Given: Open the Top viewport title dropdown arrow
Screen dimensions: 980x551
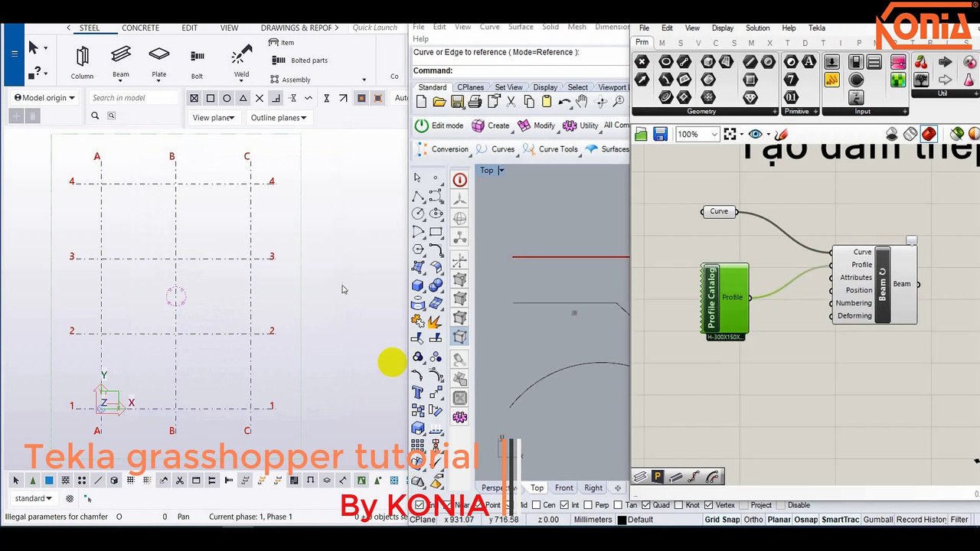Looking at the screenshot, I should coord(501,171).
